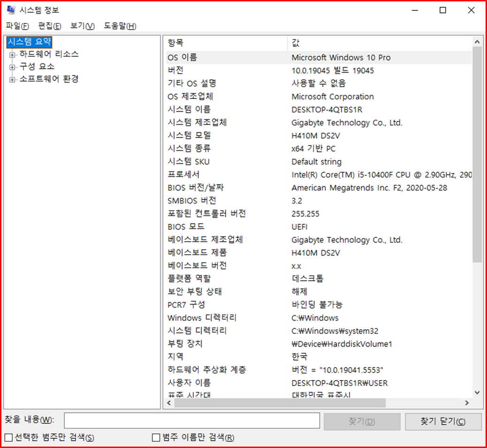487x448 pixels.
Task: Click the horizontal scrollbar left arrow
Action: [x=171, y=403]
